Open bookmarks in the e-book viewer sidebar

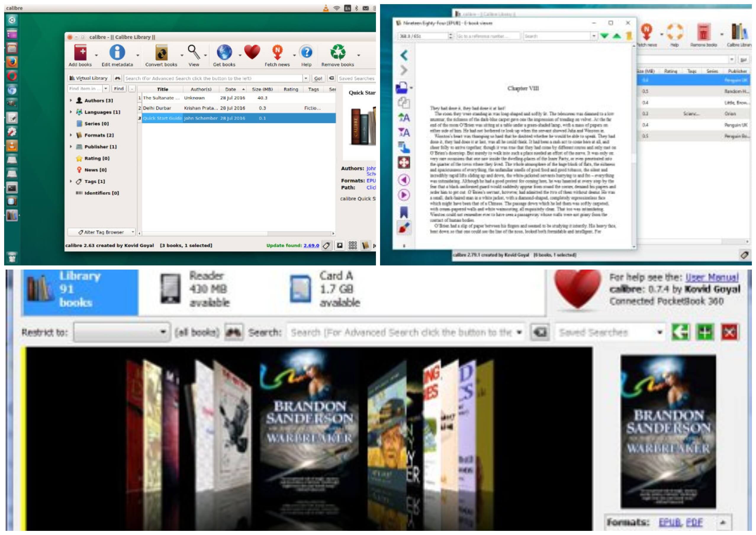[x=404, y=212]
